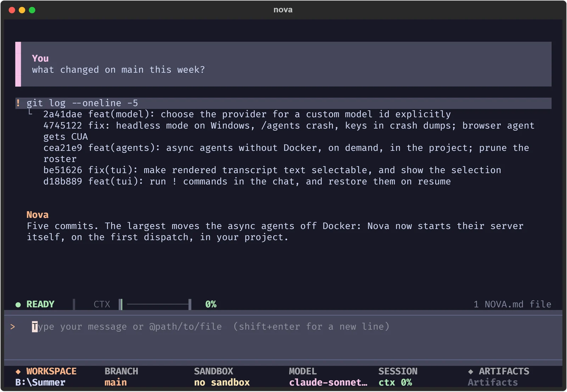The height and width of the screenshot is (392, 567).
Task: Click the diamond icon beside WORKSPACE
Action: pyautogui.click(x=18, y=371)
